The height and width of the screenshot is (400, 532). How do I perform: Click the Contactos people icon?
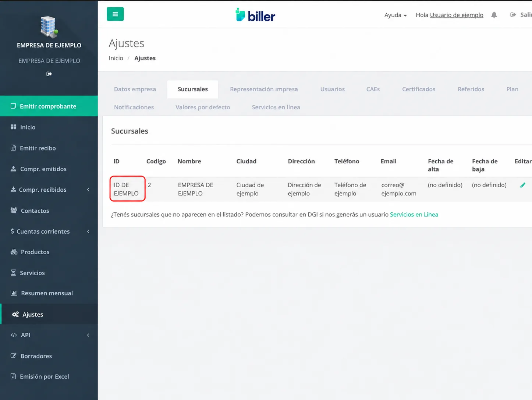coord(14,210)
